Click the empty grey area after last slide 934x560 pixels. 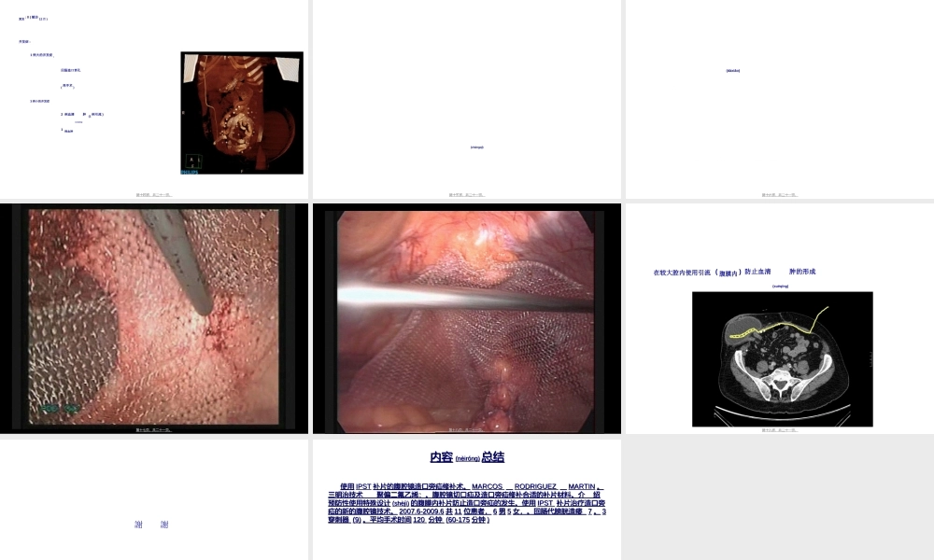pos(779,499)
